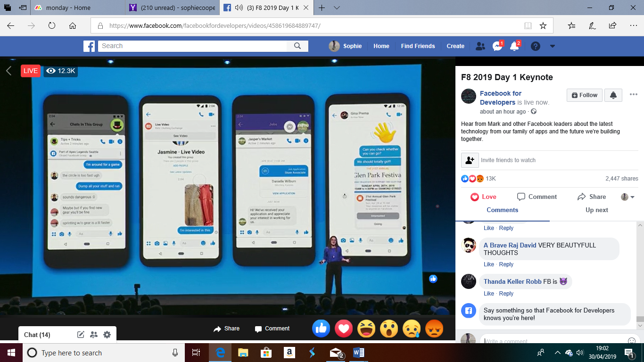Open Edge Settings and more menu
The width and height of the screenshot is (644, 362).
[x=633, y=25]
